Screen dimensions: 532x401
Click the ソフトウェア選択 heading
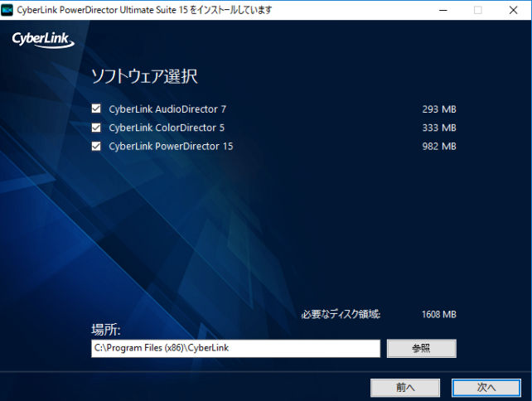point(144,76)
